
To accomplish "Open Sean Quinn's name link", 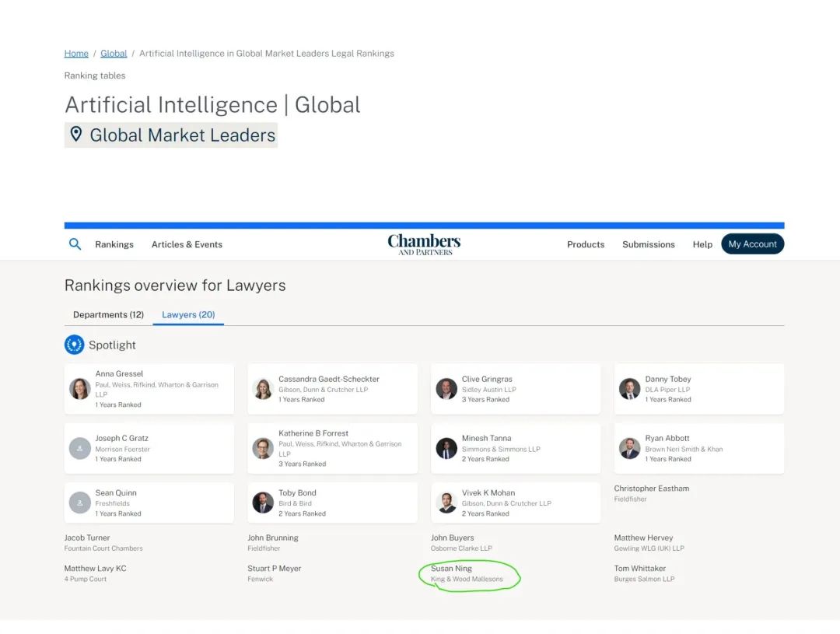I will click(x=116, y=492).
